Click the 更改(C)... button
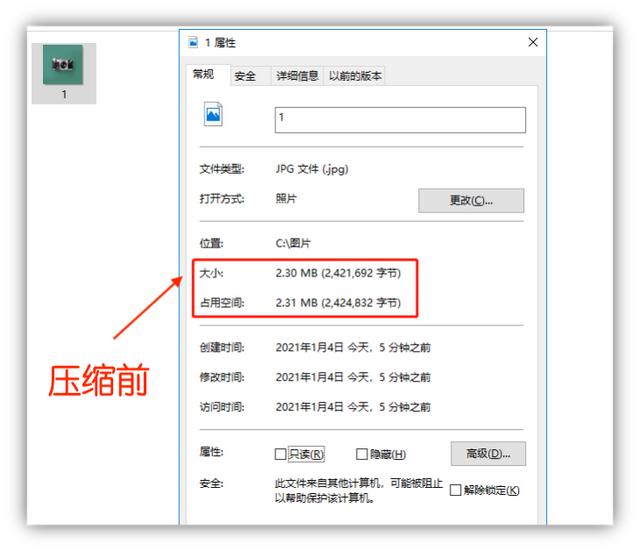This screenshot has width=640, height=551. pyautogui.click(x=471, y=200)
